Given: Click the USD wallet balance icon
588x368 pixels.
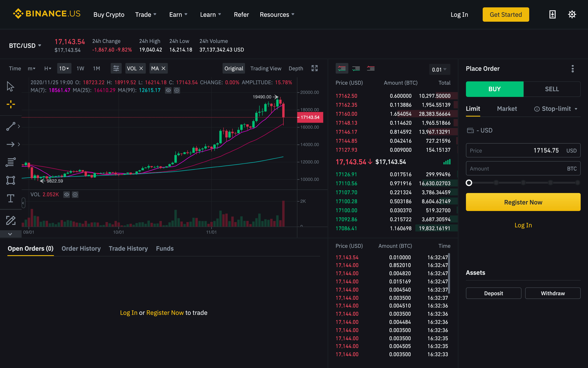Looking at the screenshot, I should (x=470, y=130).
